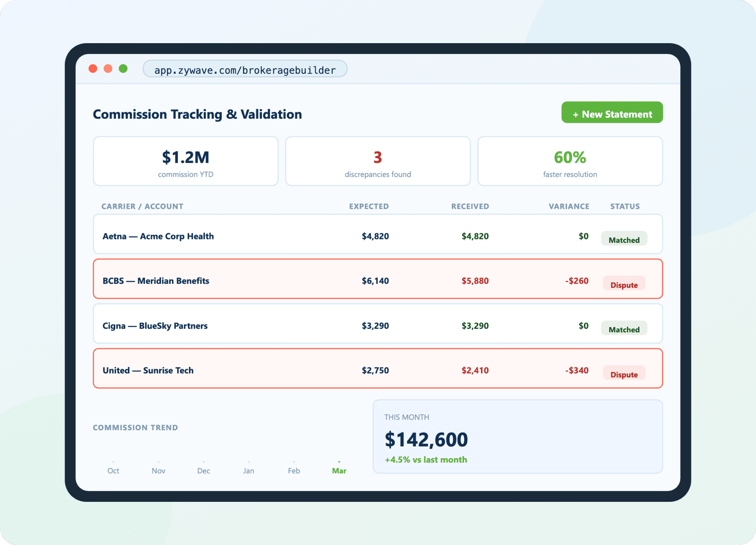
Task: Select Oct on the commission trend
Action: click(x=113, y=470)
